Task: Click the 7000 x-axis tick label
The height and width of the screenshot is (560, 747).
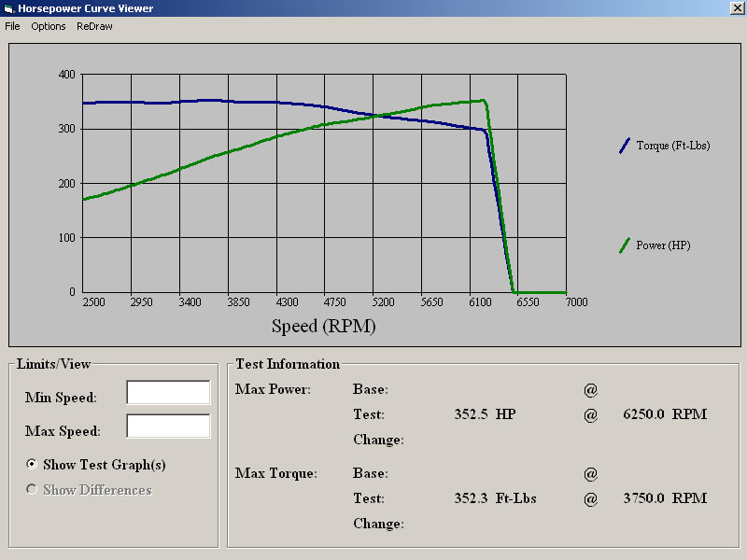Action: tap(576, 302)
